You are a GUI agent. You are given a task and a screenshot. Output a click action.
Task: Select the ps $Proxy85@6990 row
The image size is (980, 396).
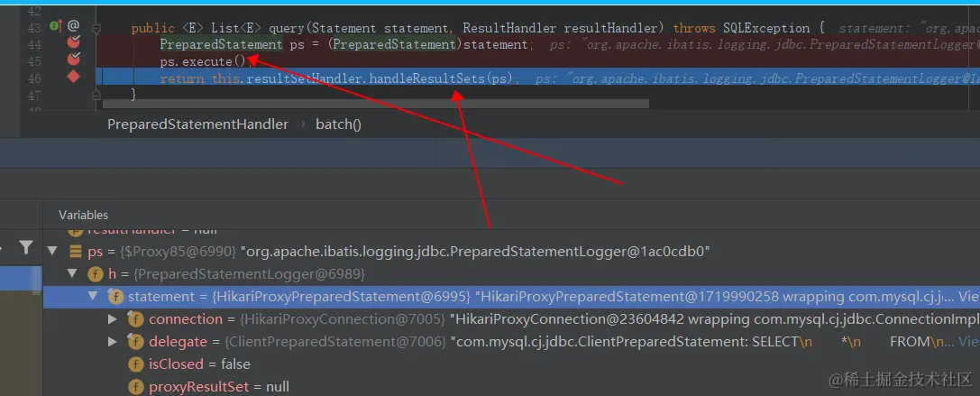click(x=511, y=252)
